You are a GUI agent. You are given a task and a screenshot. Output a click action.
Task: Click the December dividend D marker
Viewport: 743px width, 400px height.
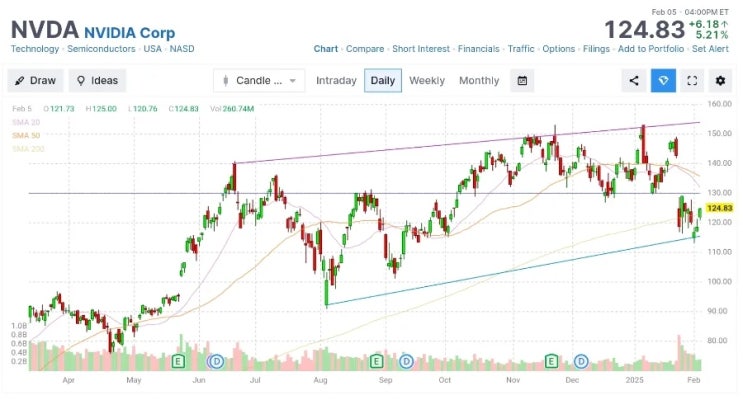(578, 360)
